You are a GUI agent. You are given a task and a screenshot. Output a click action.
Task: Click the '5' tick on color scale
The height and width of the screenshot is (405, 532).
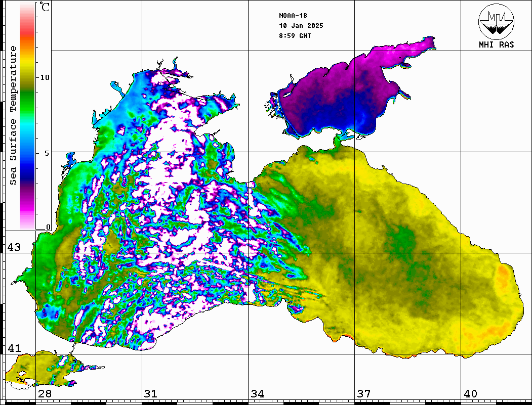pos(47,153)
